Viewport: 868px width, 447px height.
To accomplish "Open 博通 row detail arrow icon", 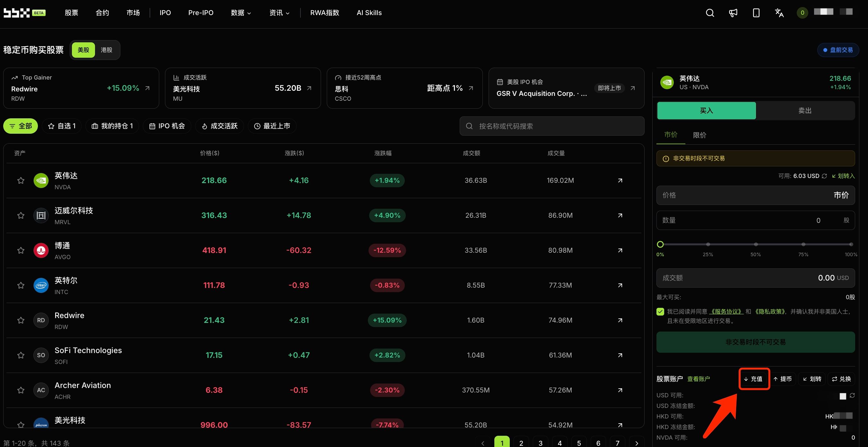I will pos(620,250).
